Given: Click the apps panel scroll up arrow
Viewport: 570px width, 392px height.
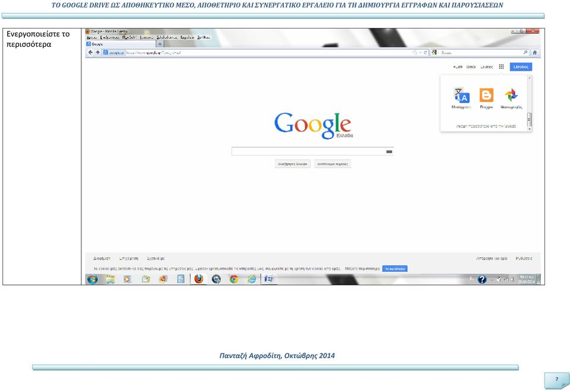Looking at the screenshot, I should coord(529,78).
